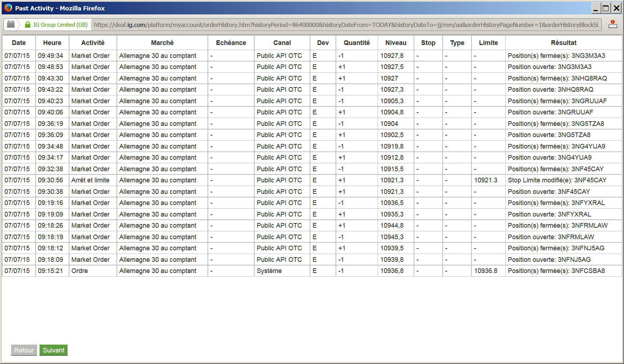Click the green padlock security icon
Screen dimensions: 624x364
28,24
